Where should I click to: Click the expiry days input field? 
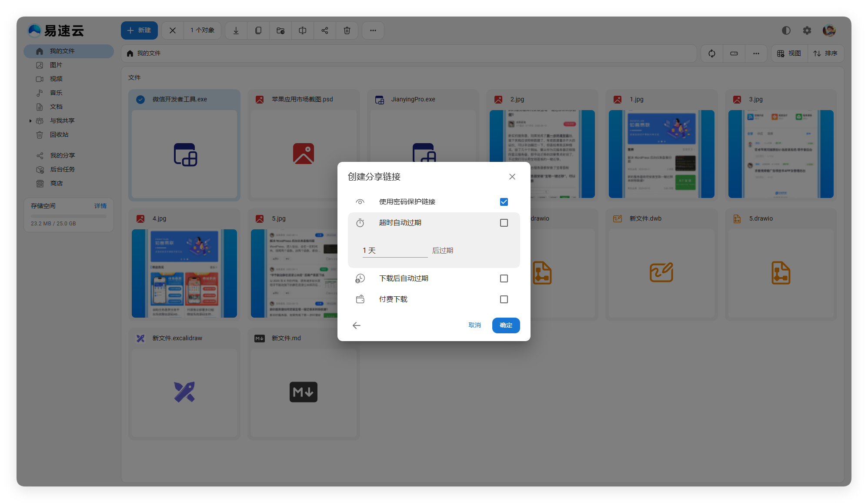point(394,251)
